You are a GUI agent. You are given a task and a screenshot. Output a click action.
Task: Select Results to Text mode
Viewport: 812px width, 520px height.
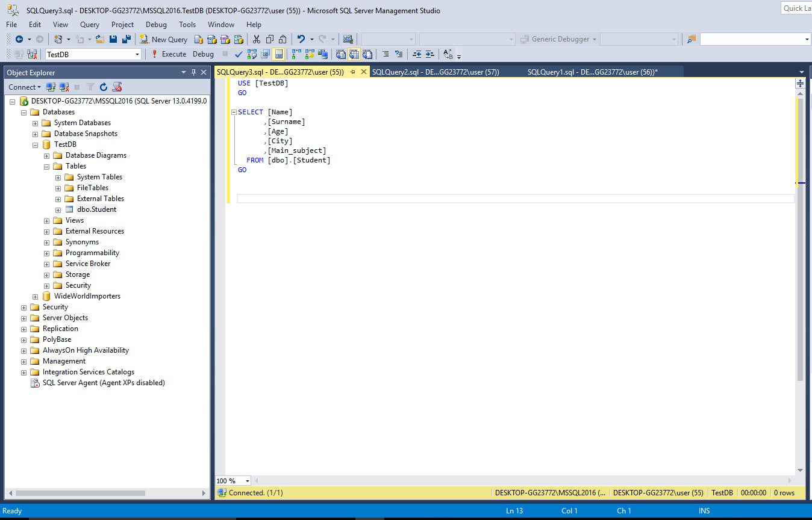point(341,54)
